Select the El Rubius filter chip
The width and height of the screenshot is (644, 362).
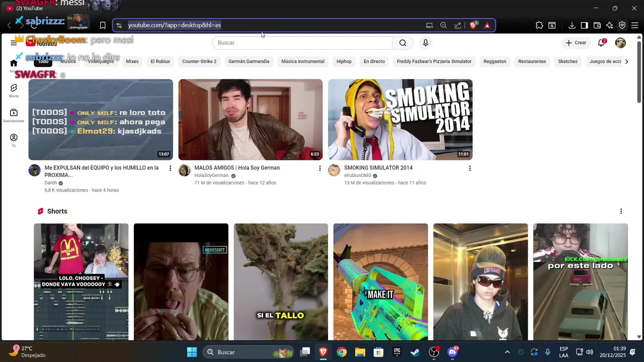160,61
